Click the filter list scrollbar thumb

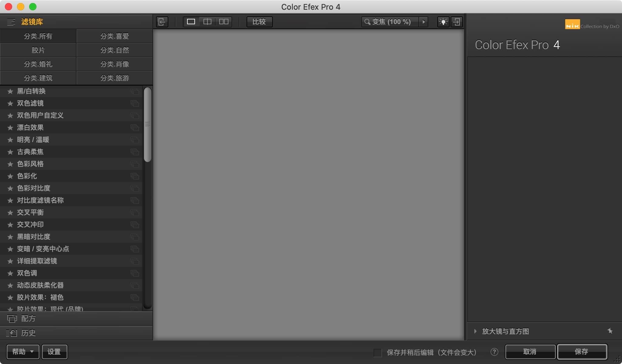click(x=147, y=124)
